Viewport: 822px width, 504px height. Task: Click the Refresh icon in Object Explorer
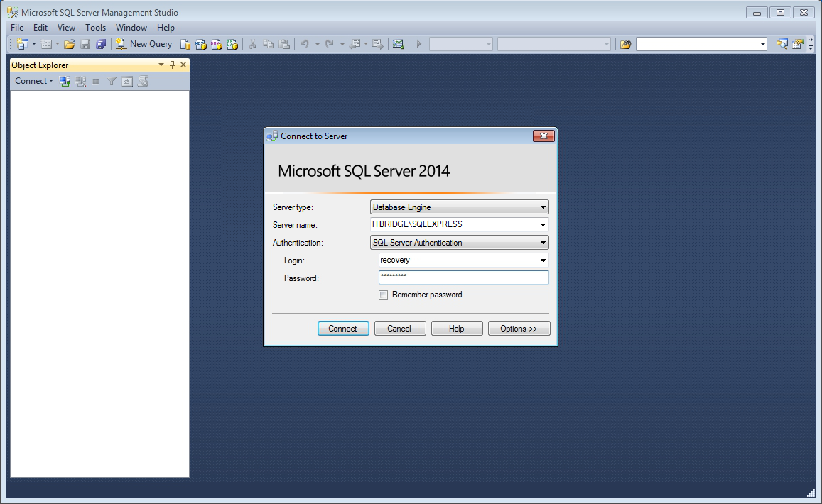127,81
